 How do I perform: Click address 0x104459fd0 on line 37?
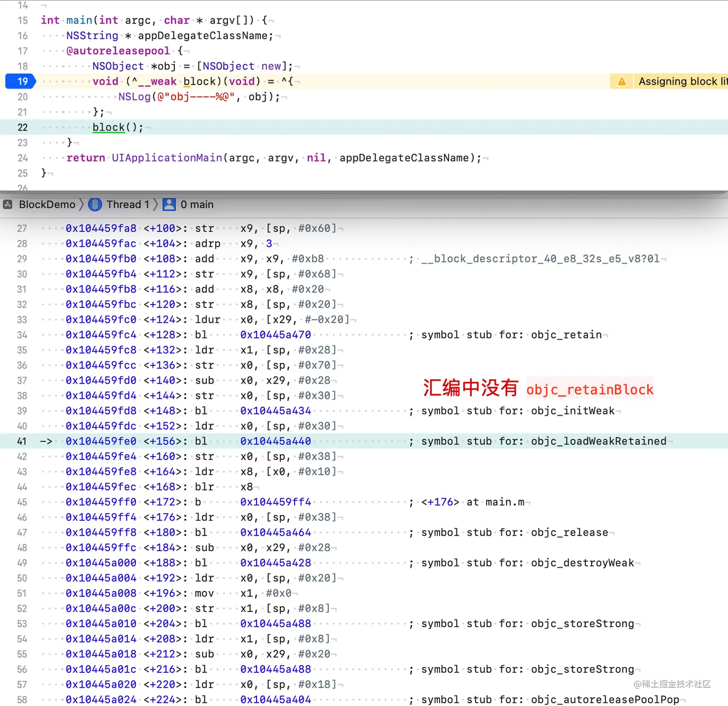[x=101, y=381]
